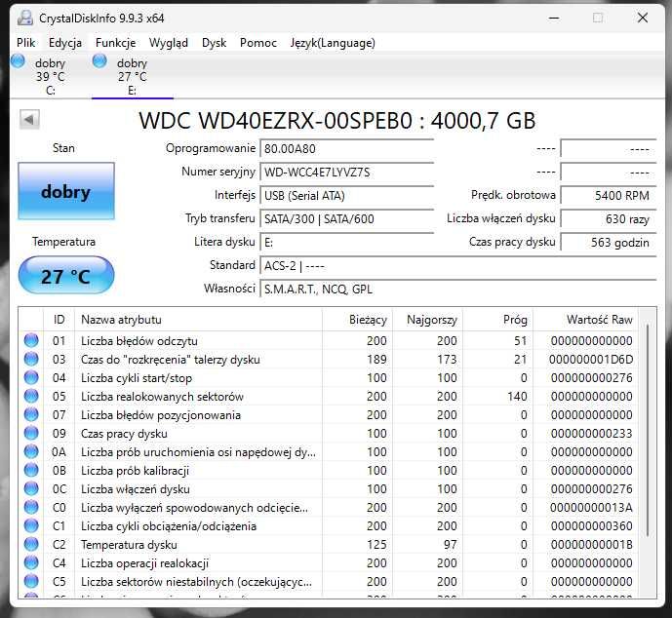Click the Bieżący column header

[357, 320]
